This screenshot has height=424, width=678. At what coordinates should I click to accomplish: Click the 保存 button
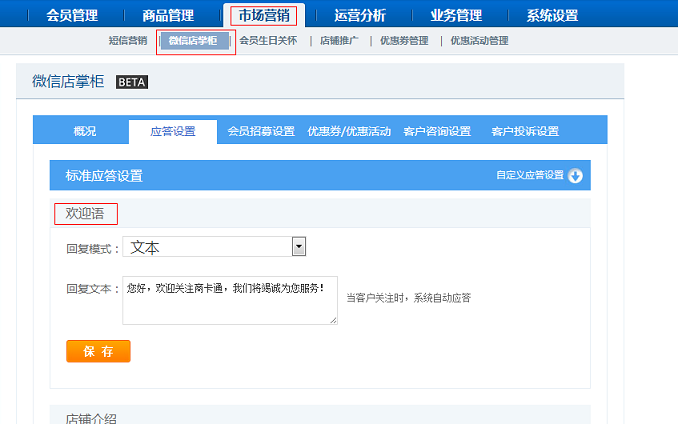click(x=98, y=351)
